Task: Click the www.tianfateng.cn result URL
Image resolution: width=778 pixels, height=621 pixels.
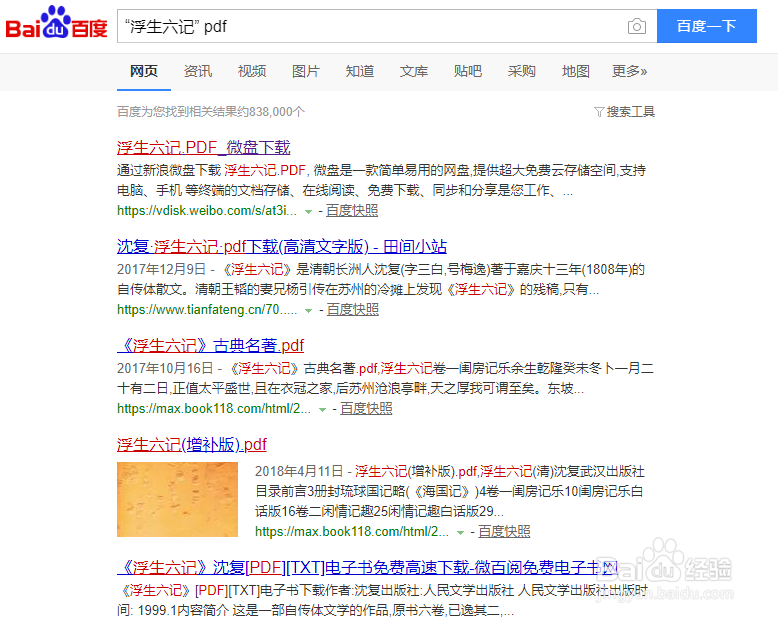Action: click(207, 310)
